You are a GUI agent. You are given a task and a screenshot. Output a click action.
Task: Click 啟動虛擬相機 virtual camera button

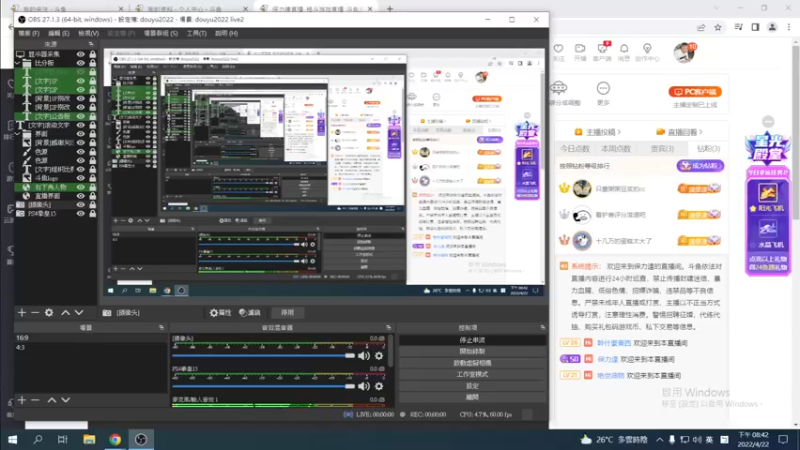472,363
